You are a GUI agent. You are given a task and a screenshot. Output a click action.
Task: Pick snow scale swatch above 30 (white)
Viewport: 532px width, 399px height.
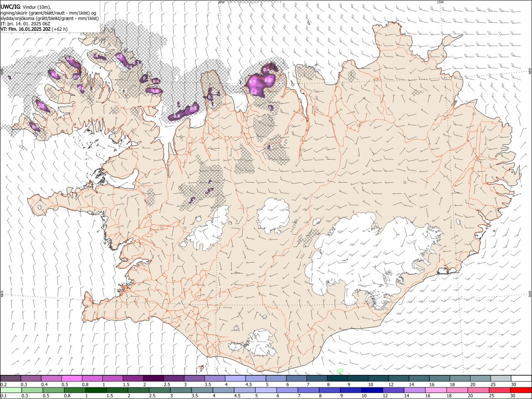522,379
